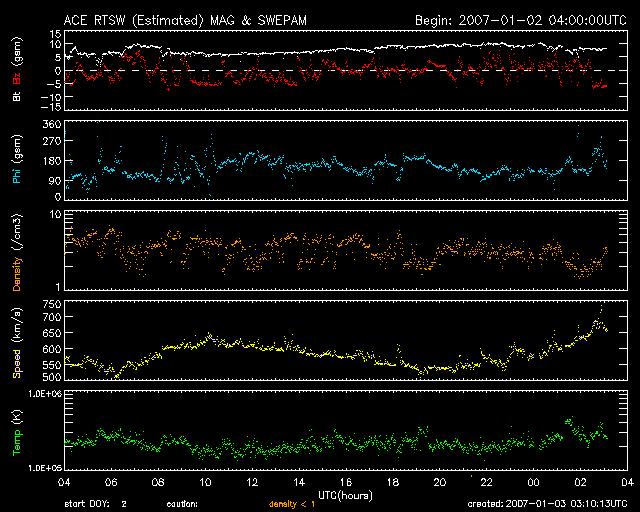Click the orange 'Density (/cm3)' axis label
Screen dimensions: 640x512
(17, 252)
